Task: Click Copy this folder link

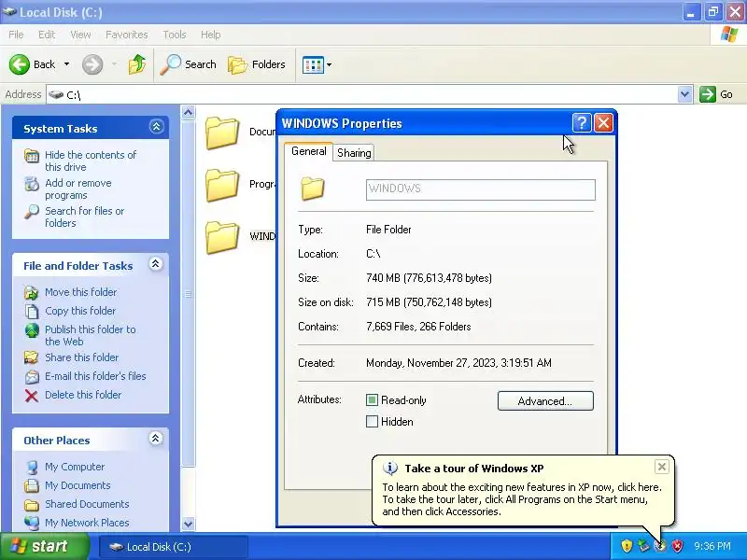Action: (x=80, y=311)
